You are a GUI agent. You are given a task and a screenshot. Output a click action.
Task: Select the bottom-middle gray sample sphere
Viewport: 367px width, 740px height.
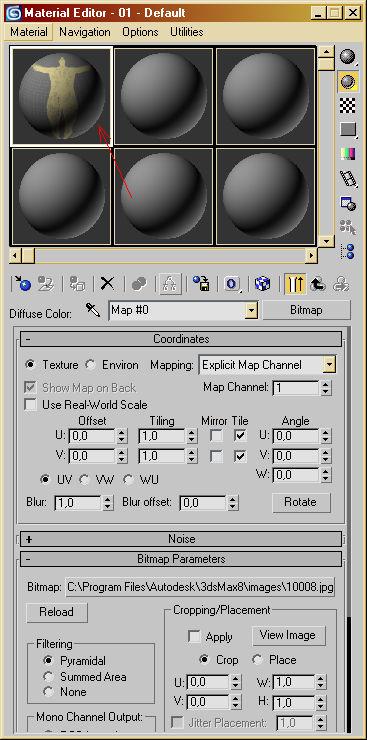click(163, 196)
